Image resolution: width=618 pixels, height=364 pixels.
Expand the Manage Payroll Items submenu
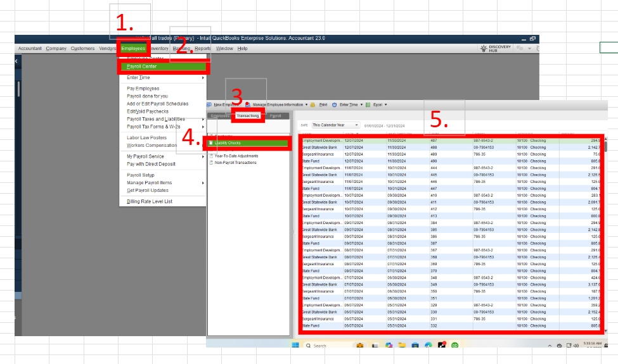[203, 182]
